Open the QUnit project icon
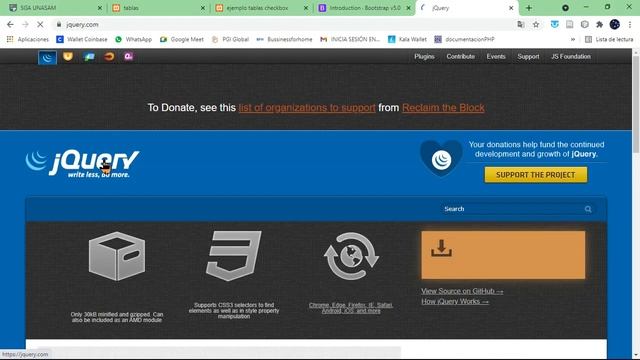Screen dimensions: 640x360 click(x=129, y=57)
